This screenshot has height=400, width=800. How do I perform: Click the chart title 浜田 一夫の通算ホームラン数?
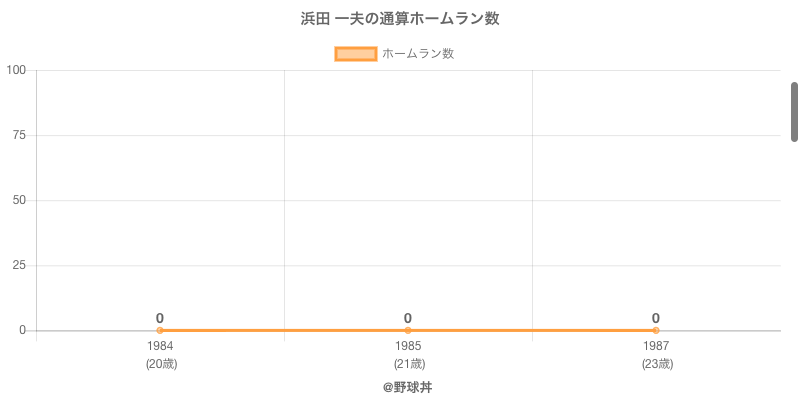[x=400, y=19]
